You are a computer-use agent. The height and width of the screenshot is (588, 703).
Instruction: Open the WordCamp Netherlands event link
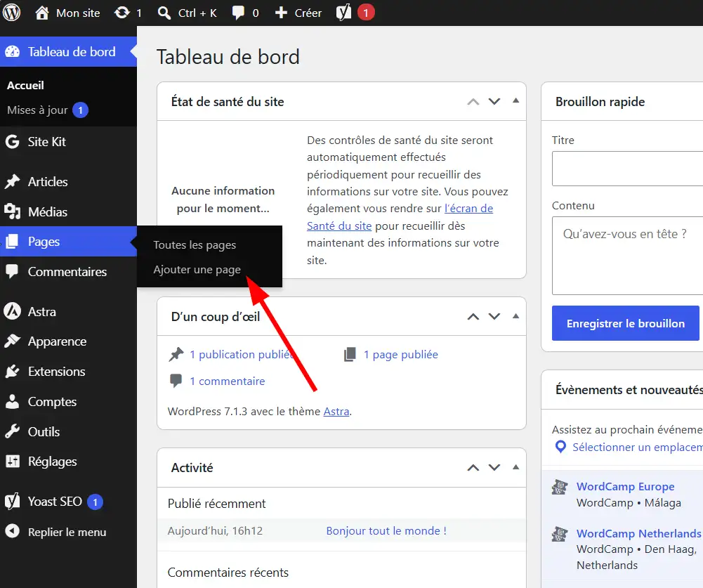coord(639,533)
